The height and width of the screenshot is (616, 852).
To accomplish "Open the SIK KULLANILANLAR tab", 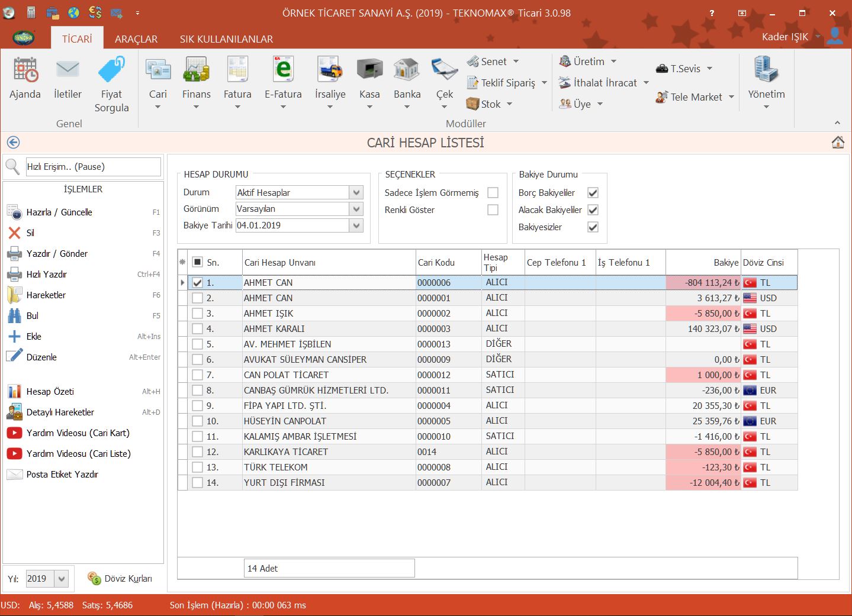I will [226, 39].
